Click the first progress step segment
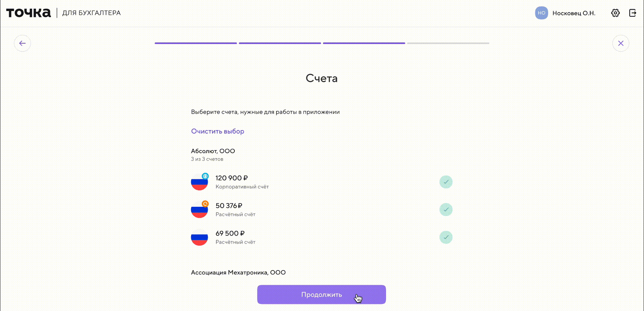The height and width of the screenshot is (311, 644). 196,43
